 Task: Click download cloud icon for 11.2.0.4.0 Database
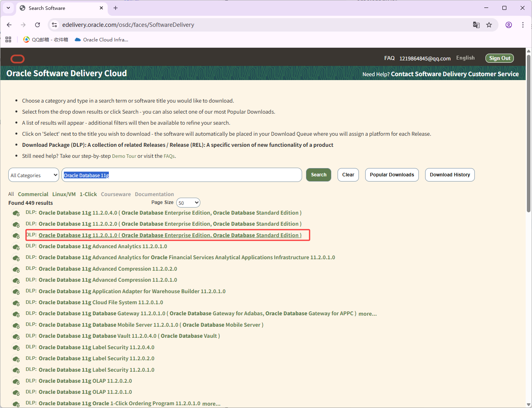[16, 213]
